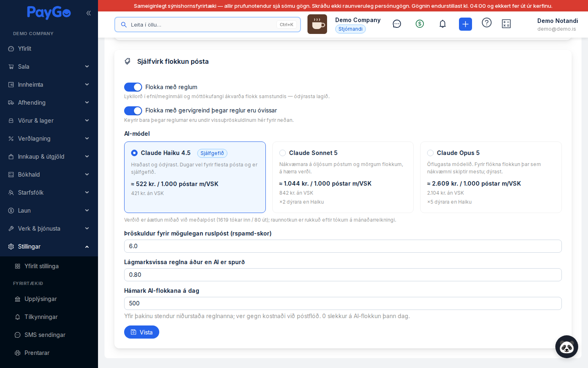Click the Innkaup & útgjöld bag icon
The height and width of the screenshot is (368, 588).
point(11,157)
